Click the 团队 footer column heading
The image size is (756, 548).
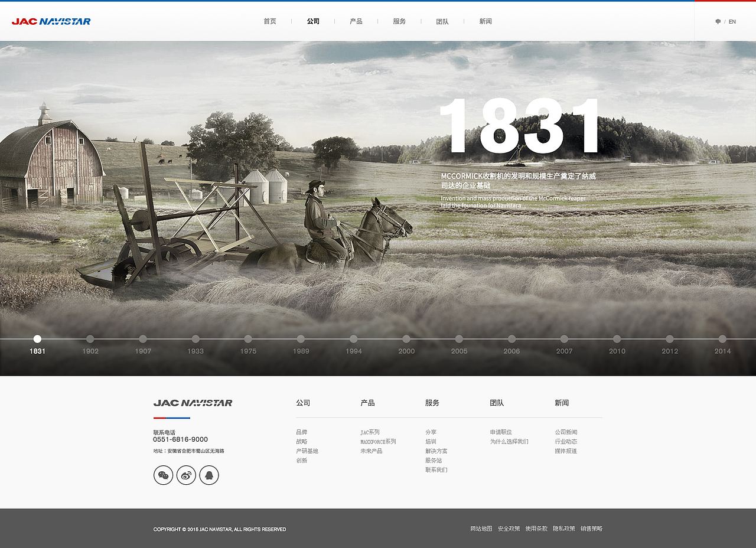(x=497, y=403)
